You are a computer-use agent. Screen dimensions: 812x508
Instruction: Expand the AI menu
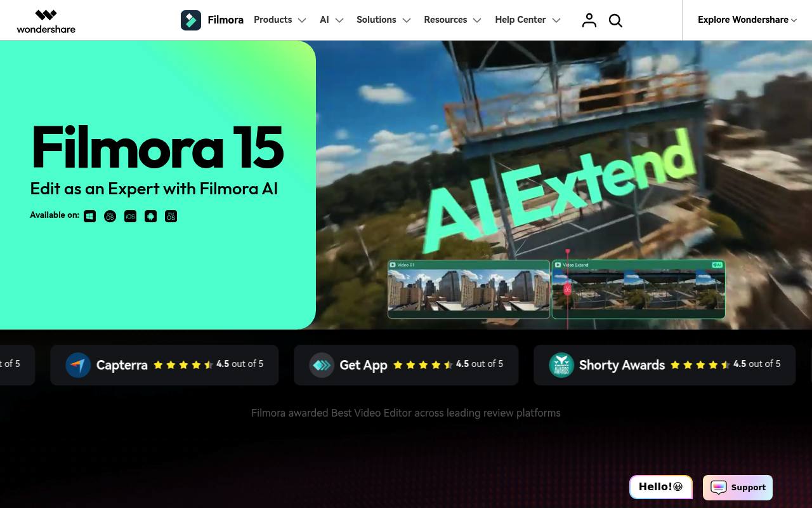332,20
